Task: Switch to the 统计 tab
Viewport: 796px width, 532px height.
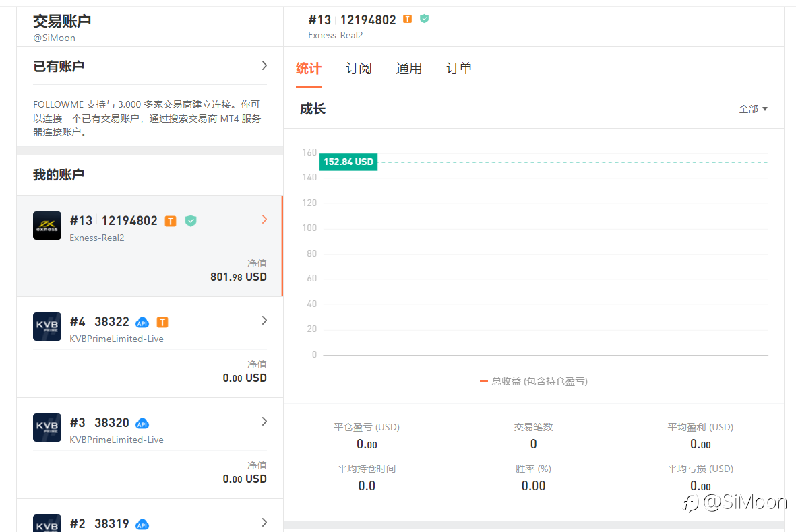Action: point(309,69)
